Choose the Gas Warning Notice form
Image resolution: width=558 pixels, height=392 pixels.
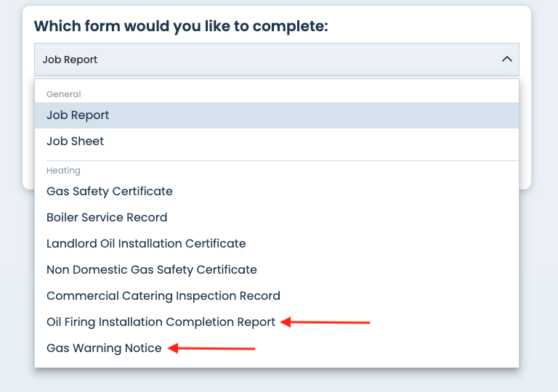click(x=104, y=348)
